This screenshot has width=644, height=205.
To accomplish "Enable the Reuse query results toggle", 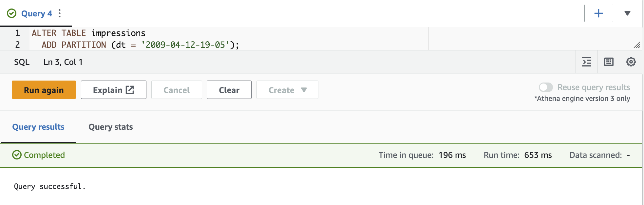I will [546, 87].
